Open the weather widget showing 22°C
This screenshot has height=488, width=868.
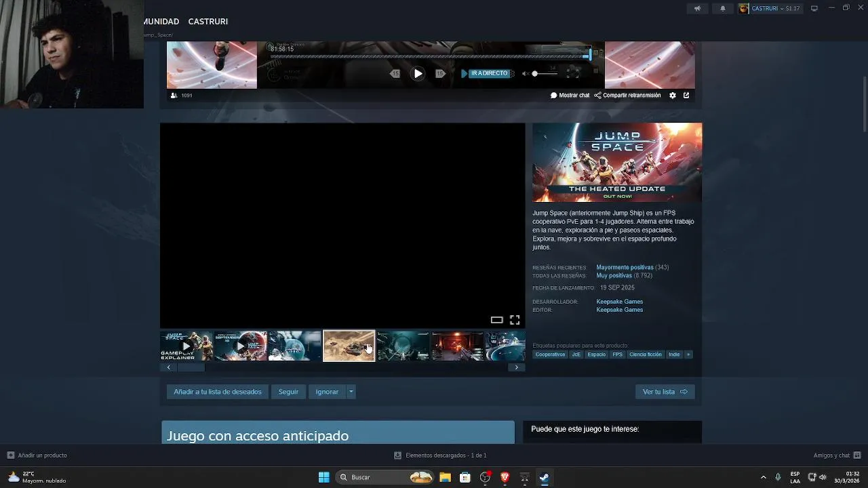[x=37, y=477]
